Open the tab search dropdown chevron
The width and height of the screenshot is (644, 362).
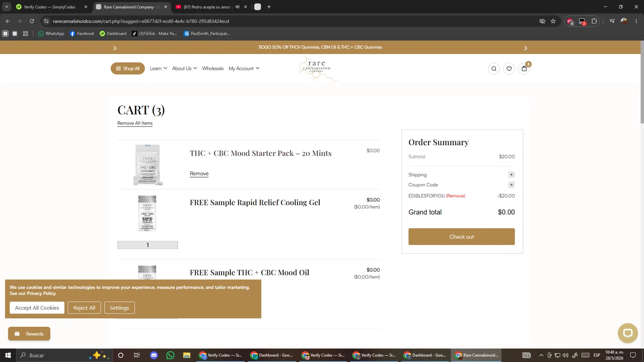(7, 7)
